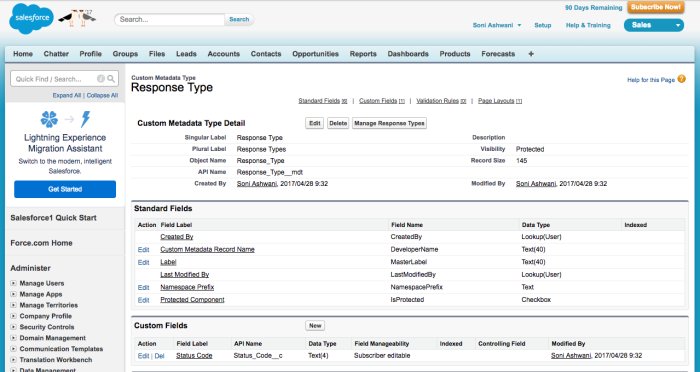Jump to the Validation Rules section link

pyautogui.click(x=441, y=101)
